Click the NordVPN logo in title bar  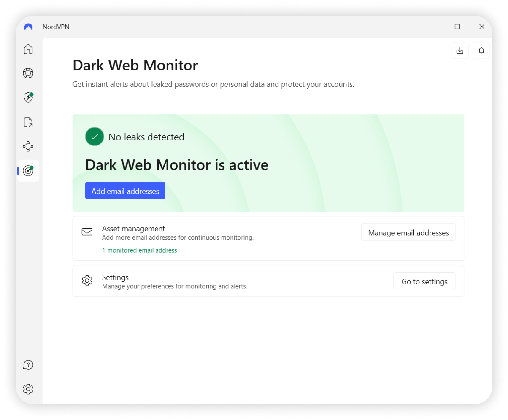[x=28, y=27]
